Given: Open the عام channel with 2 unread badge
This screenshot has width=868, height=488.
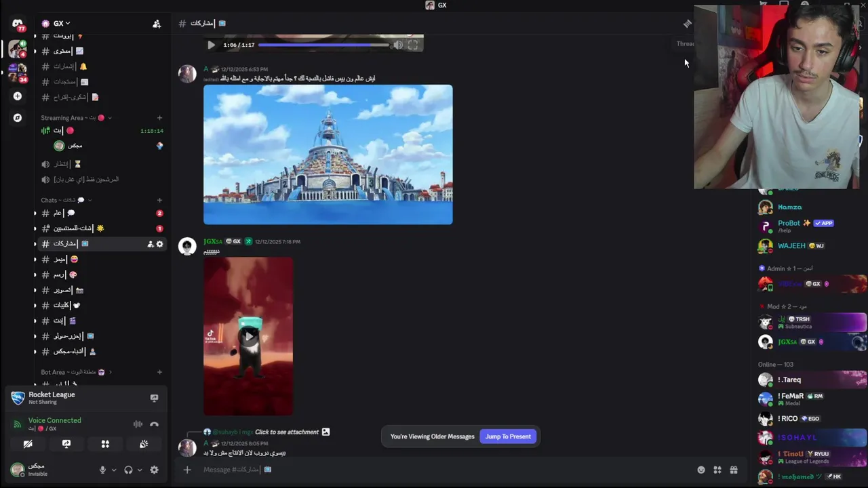Looking at the screenshot, I should (101, 213).
